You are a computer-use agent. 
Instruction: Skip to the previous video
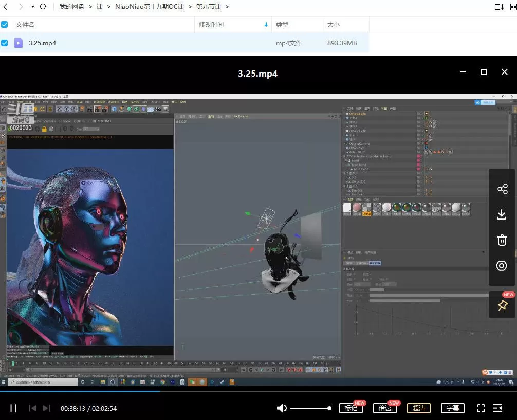coord(32,408)
